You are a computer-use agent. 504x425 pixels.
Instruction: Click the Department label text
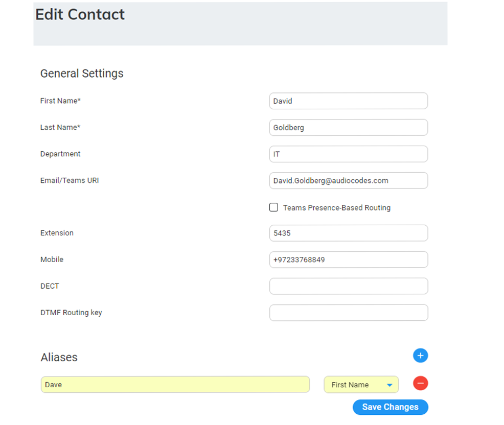coord(60,154)
